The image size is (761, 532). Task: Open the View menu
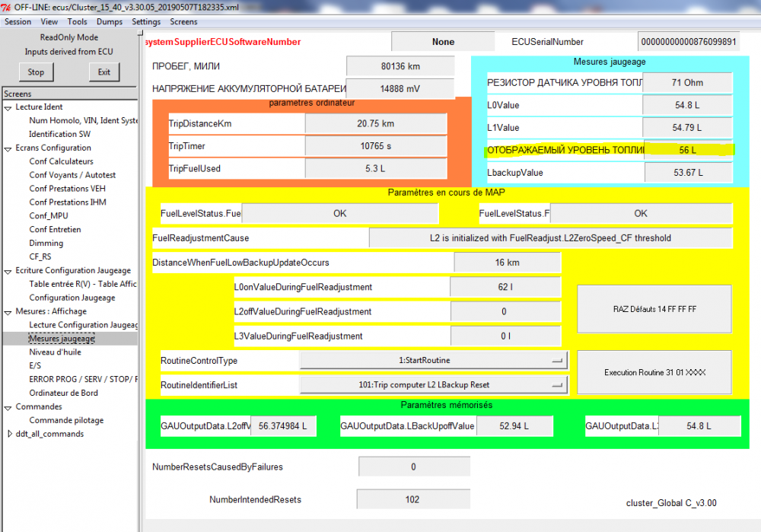49,22
